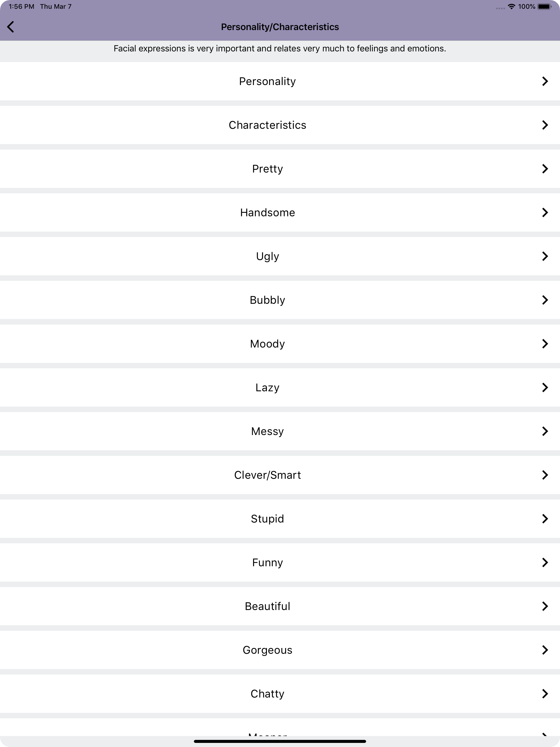
Task: Click the battery indicator in status bar
Action: [x=544, y=6]
